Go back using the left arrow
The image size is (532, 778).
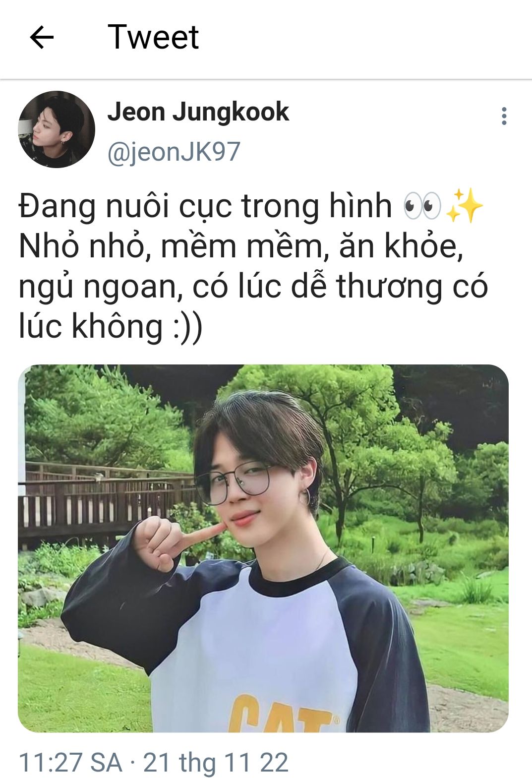tap(42, 37)
